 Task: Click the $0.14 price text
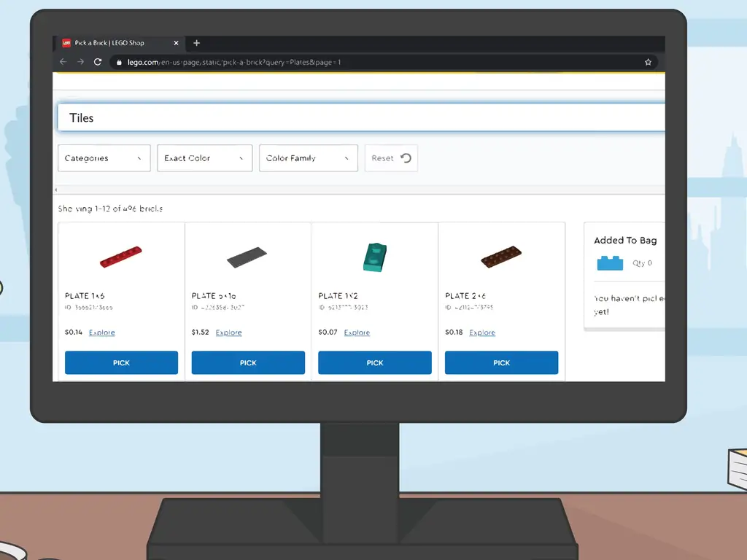tap(74, 332)
